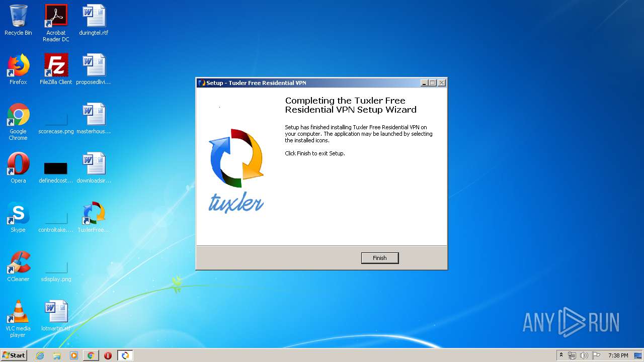
Task: Close the Tuxler Setup window
Action: click(442, 83)
